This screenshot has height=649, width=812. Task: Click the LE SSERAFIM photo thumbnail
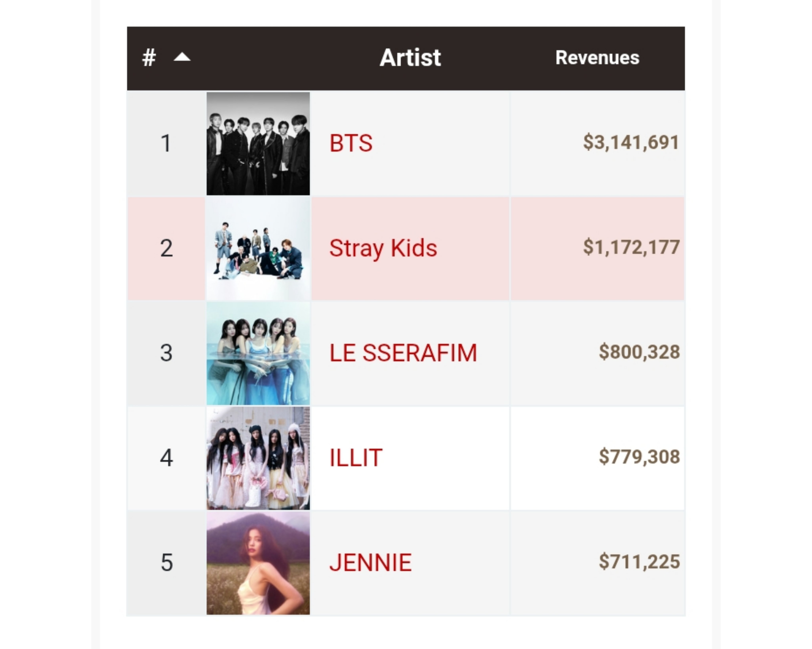(258, 353)
